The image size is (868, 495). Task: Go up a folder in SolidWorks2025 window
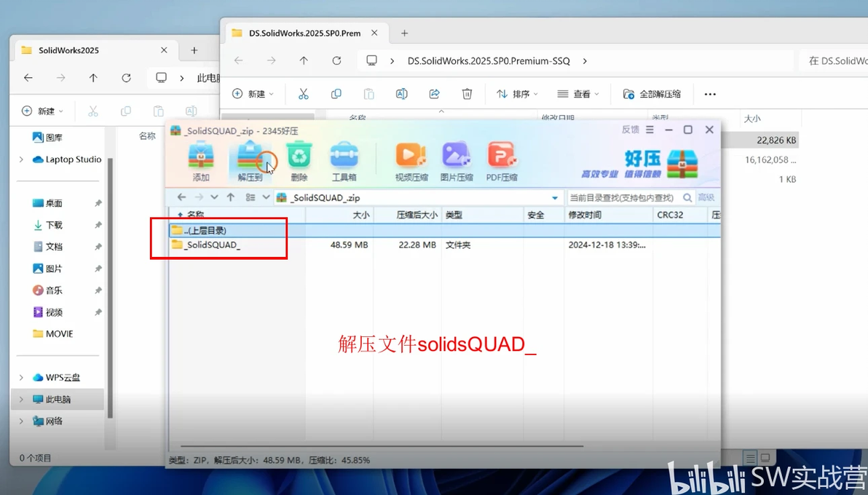click(93, 78)
